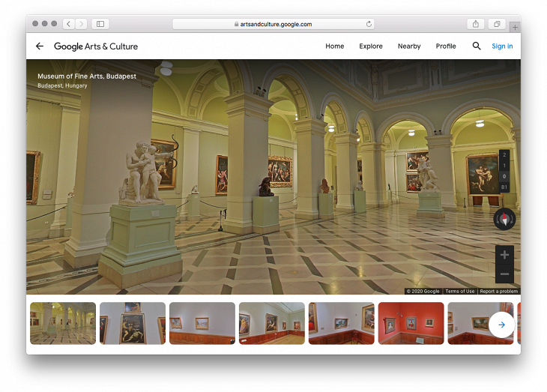The image size is (547, 392).
Task: Reload page using address bar refresh icon
Action: [369, 24]
